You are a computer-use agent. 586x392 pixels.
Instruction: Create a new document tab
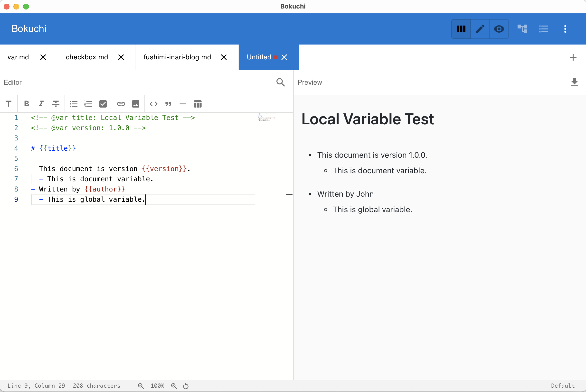click(573, 57)
